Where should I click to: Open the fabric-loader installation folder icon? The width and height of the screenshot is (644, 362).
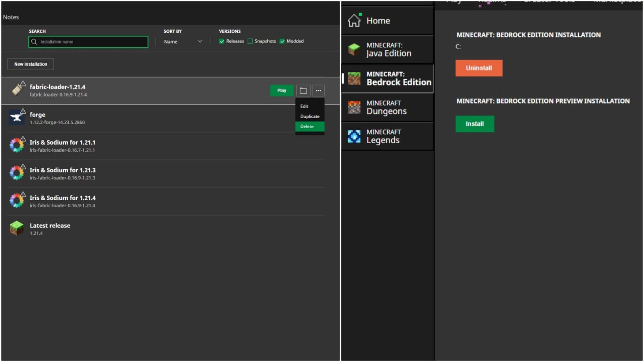303,90
